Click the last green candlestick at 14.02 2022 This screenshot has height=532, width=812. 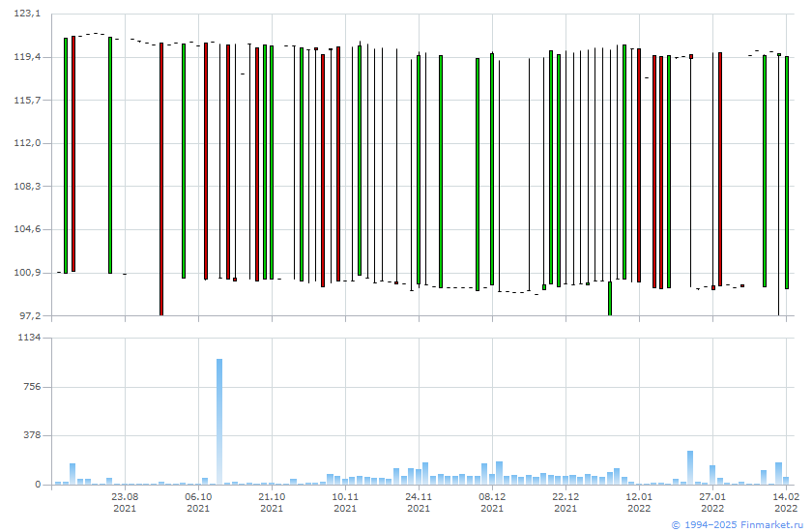click(x=787, y=172)
